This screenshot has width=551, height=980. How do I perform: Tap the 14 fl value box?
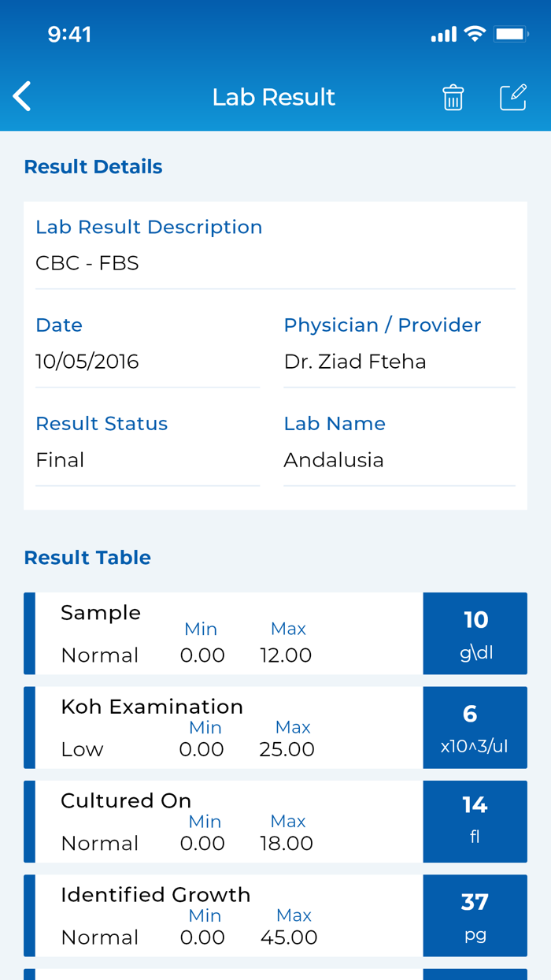tap(475, 822)
